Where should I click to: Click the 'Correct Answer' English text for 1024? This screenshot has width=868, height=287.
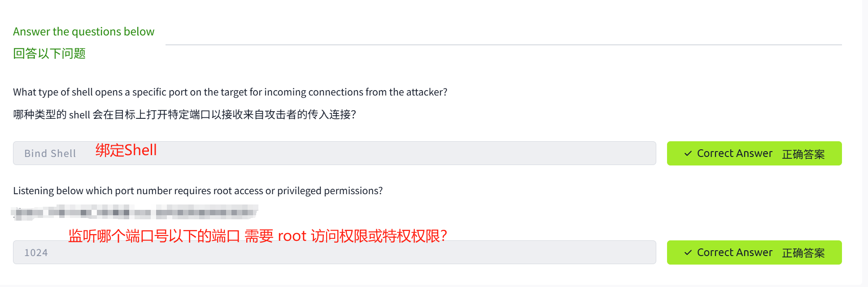[734, 252]
